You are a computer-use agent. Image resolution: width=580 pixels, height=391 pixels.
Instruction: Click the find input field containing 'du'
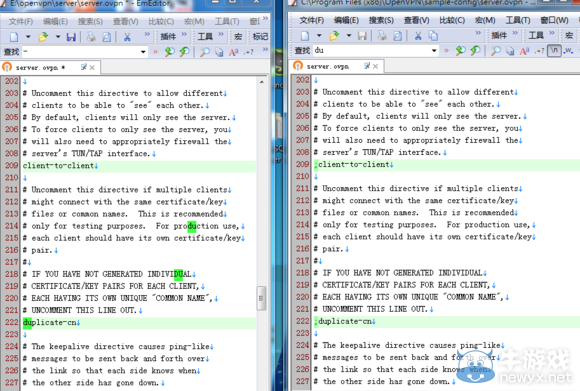[x=372, y=51]
